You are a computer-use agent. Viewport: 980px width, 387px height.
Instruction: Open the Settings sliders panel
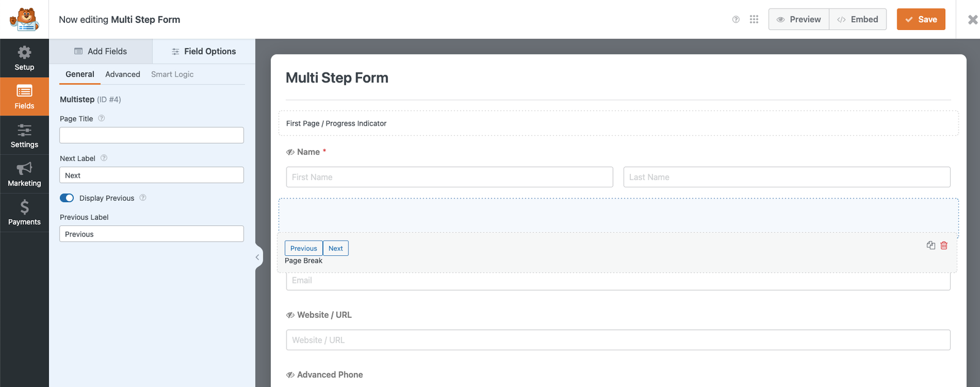click(24, 136)
